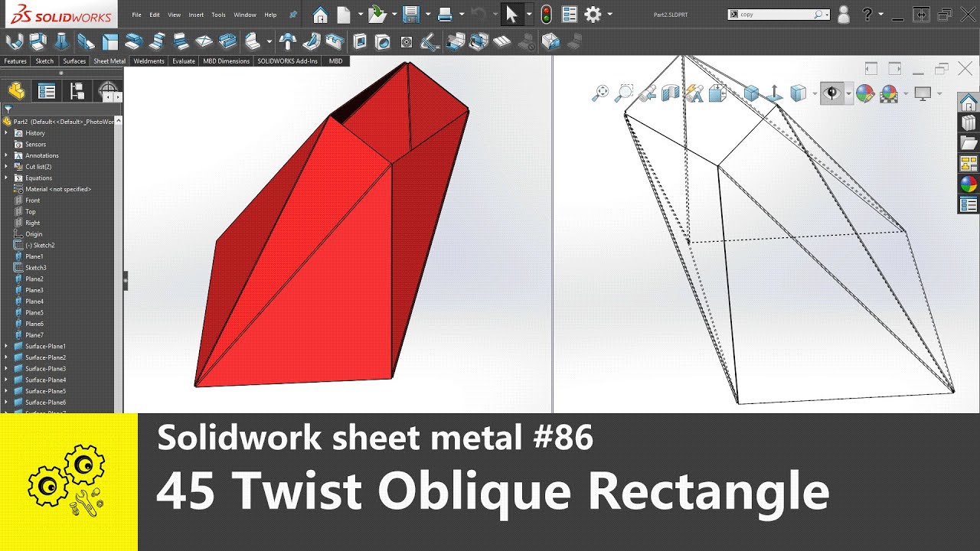Open a file with the Open icon
980x551 pixels.
377,15
